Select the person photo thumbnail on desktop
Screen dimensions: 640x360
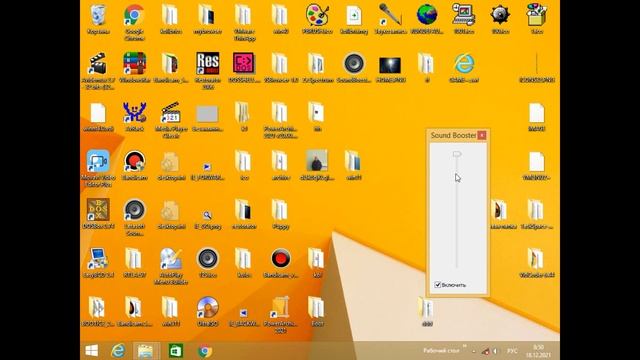[x=317, y=160]
